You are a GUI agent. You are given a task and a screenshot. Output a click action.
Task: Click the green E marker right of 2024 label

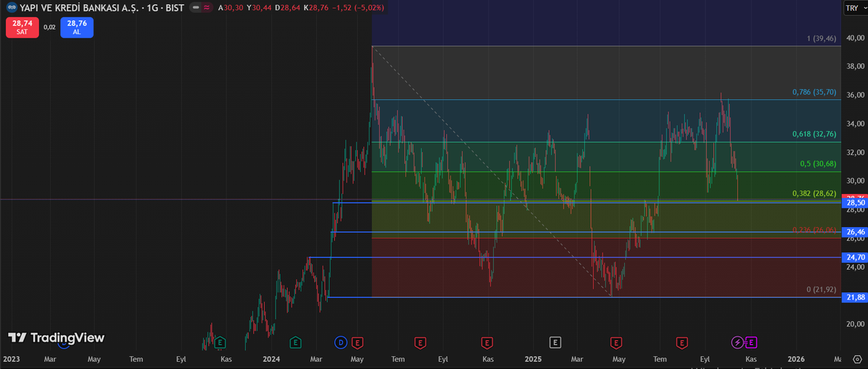[x=295, y=342]
